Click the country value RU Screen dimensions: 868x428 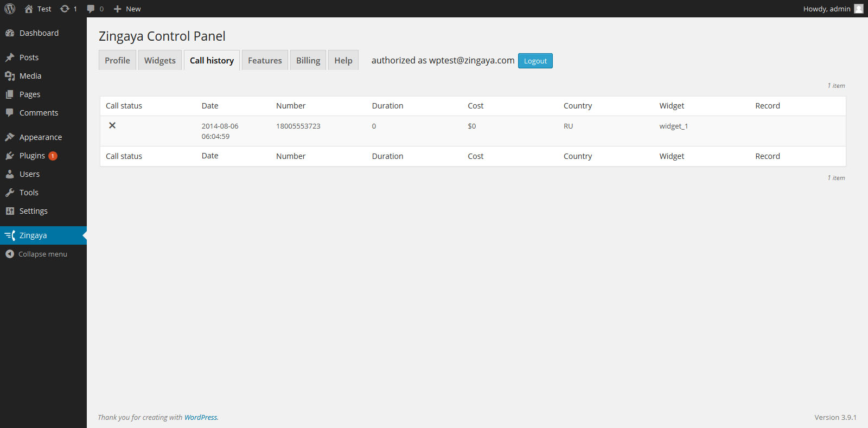click(568, 126)
